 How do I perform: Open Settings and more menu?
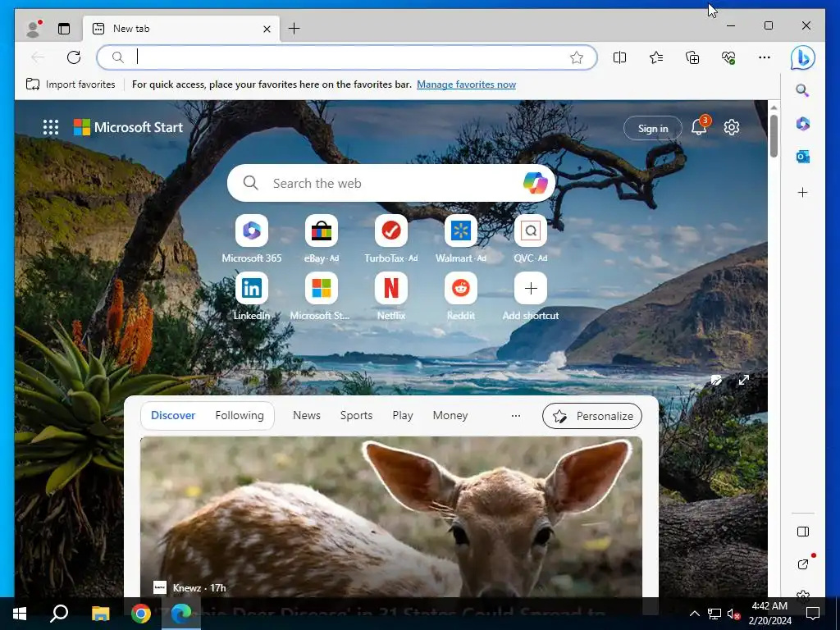(765, 57)
